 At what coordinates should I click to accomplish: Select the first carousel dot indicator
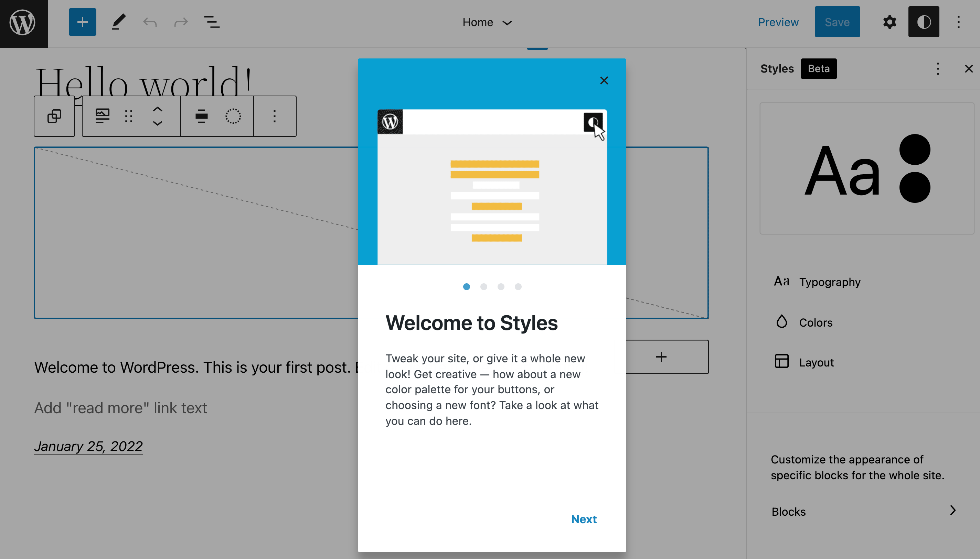[x=467, y=287]
